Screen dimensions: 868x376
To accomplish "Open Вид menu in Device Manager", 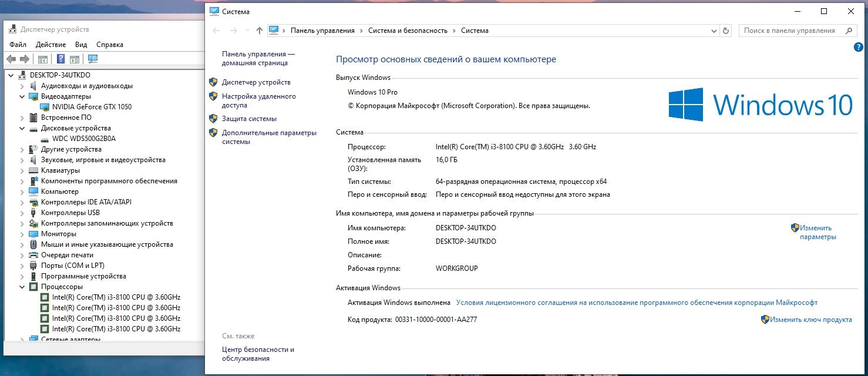I will 81,45.
